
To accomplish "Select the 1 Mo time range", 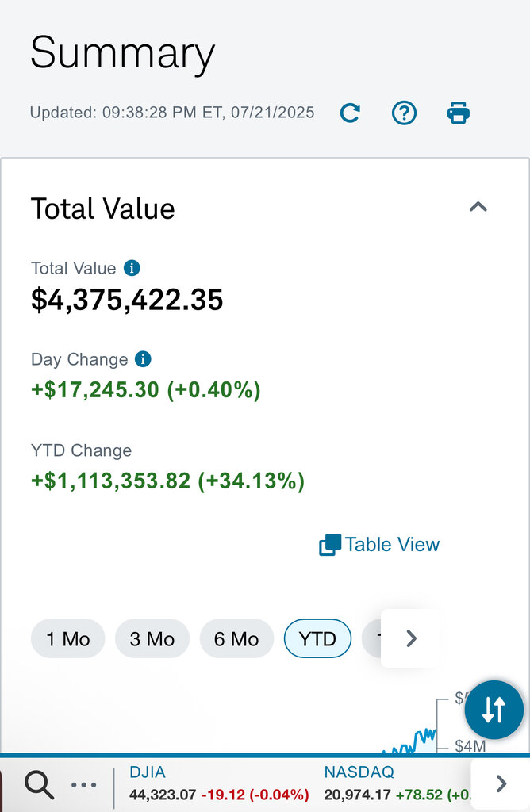I will click(67, 639).
